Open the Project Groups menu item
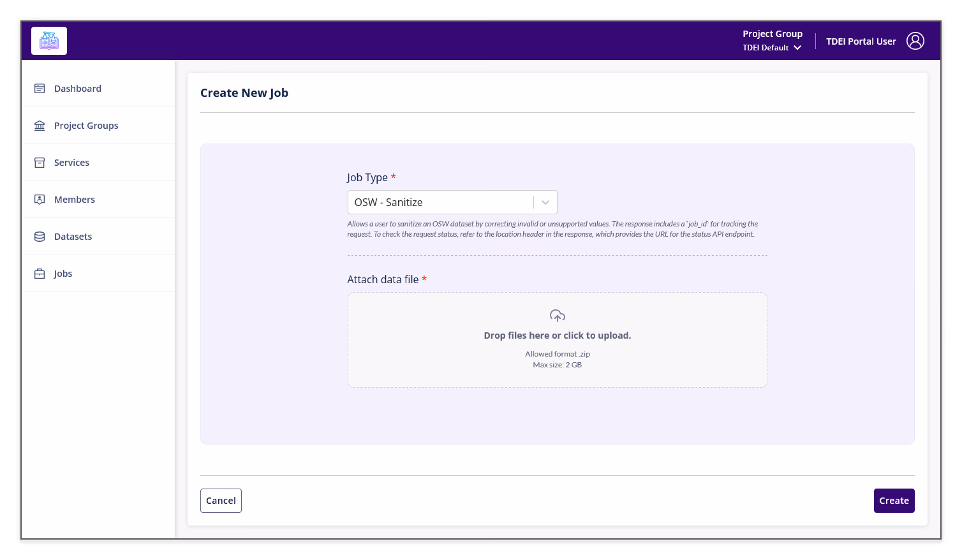The height and width of the screenshot is (560, 962). point(98,126)
